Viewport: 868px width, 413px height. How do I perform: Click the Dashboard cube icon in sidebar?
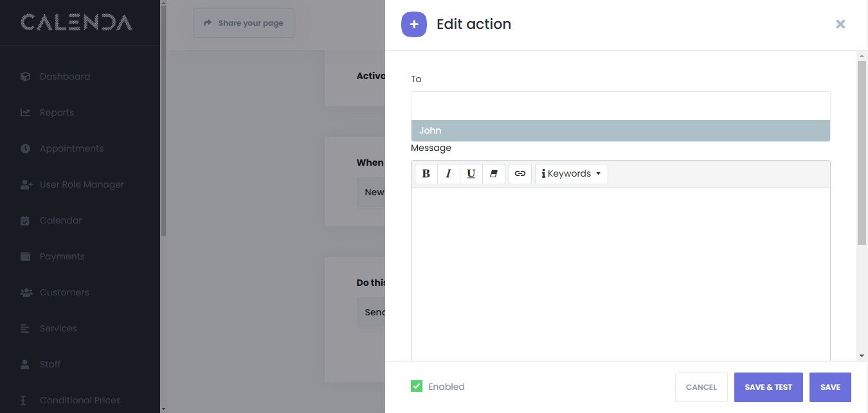coord(26,76)
